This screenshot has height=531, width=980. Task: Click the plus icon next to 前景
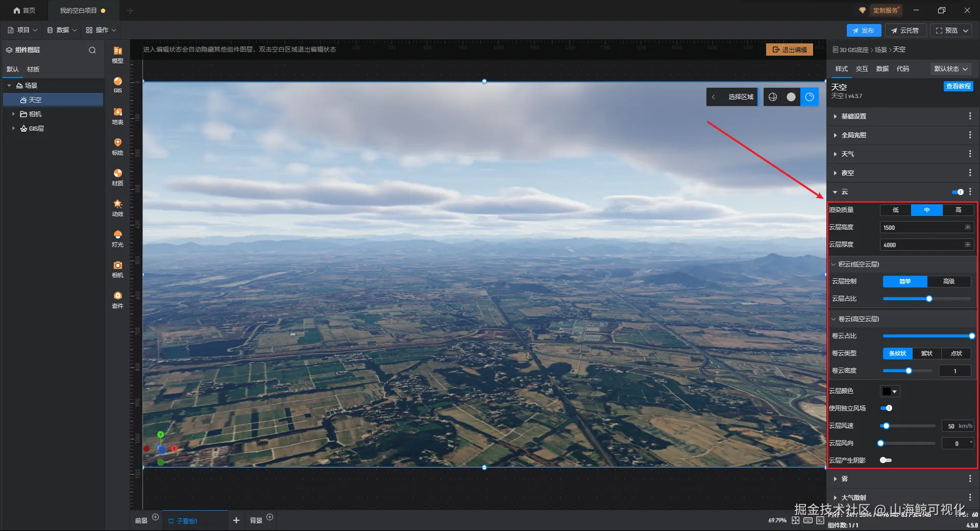click(x=156, y=517)
